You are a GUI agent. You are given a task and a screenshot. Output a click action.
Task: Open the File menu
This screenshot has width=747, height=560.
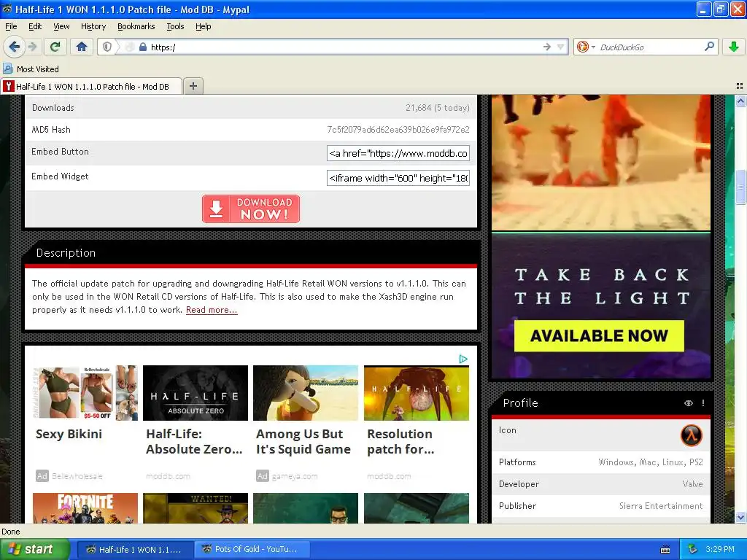[11, 26]
